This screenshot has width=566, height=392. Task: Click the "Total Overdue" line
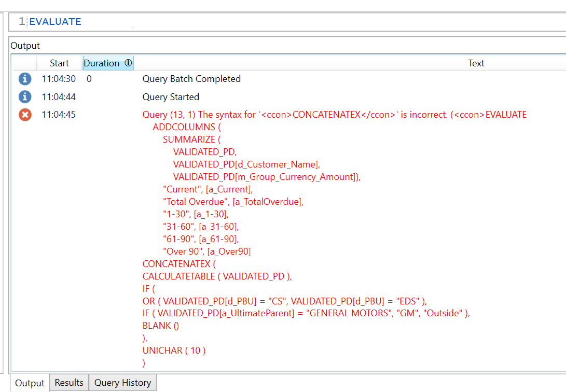point(233,202)
